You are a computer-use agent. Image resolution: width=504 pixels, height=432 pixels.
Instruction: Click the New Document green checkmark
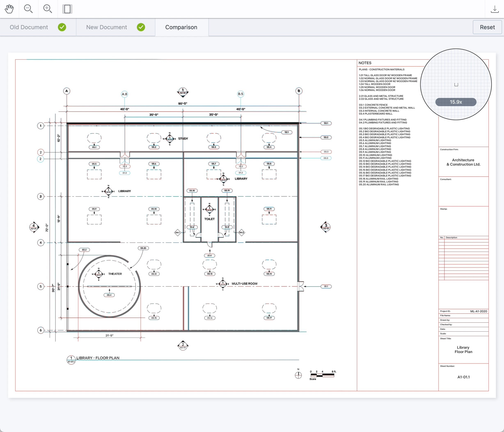(141, 27)
